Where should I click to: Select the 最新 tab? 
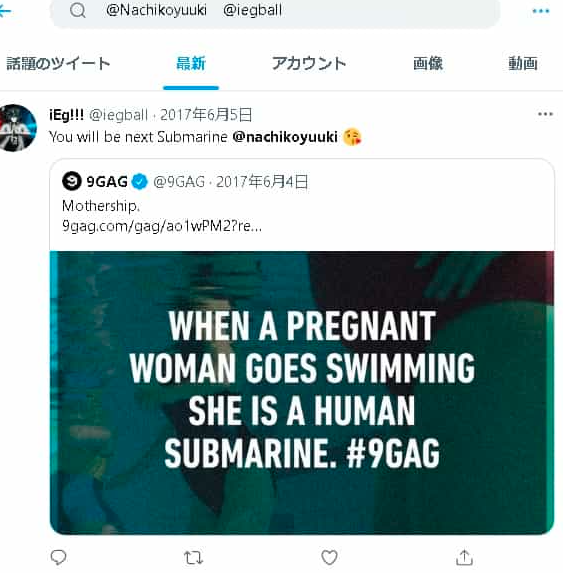pyautogui.click(x=191, y=64)
